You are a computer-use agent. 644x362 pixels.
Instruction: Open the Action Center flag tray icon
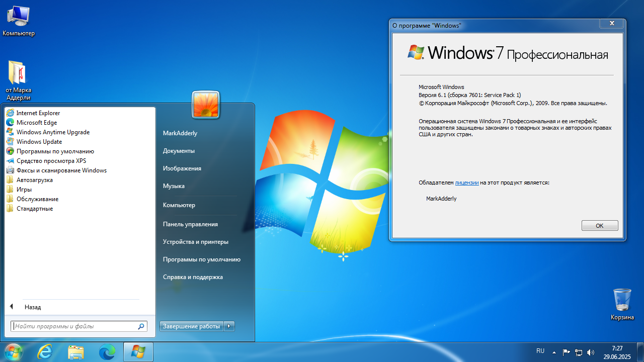[x=566, y=352]
